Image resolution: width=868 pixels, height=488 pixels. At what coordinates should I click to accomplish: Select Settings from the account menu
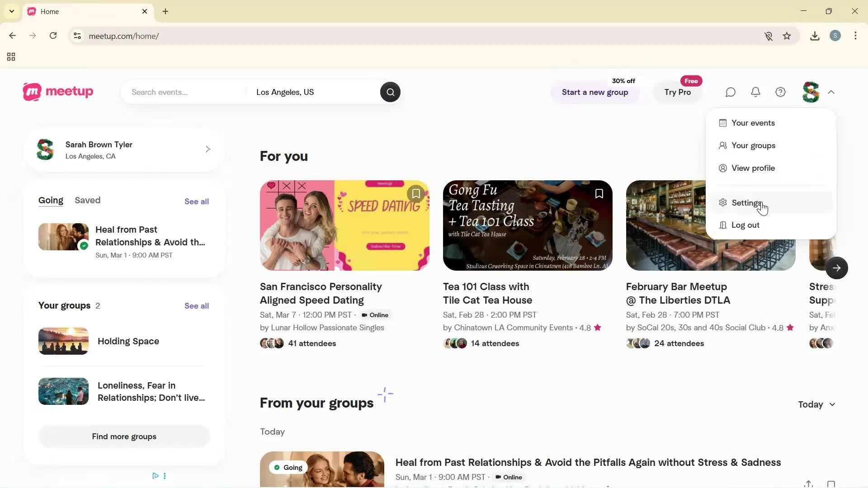pyautogui.click(x=746, y=202)
